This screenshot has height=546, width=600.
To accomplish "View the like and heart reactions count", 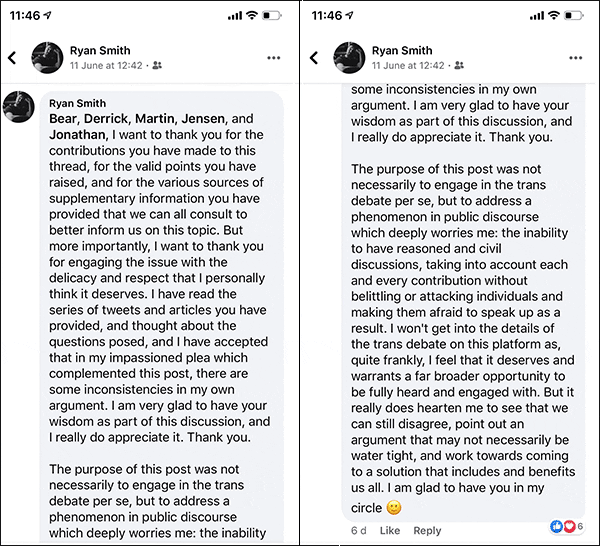I will coord(566,526).
